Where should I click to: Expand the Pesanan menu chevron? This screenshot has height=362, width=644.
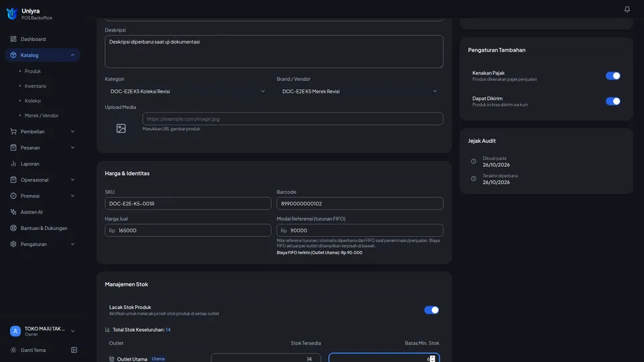pos(72,147)
